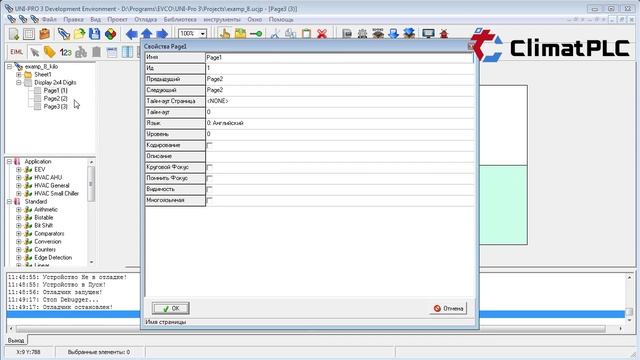640x360 pixels.
Task: Open the Правка menu
Action: pos(73,20)
